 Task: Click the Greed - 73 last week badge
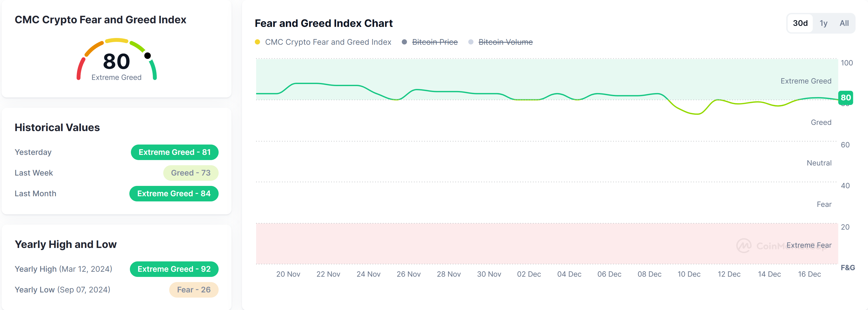191,173
